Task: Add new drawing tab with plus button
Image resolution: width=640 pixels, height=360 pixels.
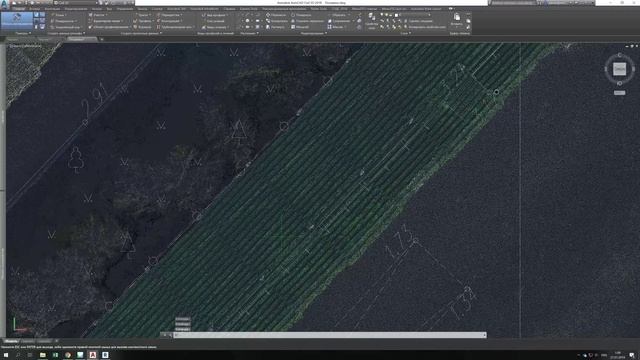Action: 102,39
